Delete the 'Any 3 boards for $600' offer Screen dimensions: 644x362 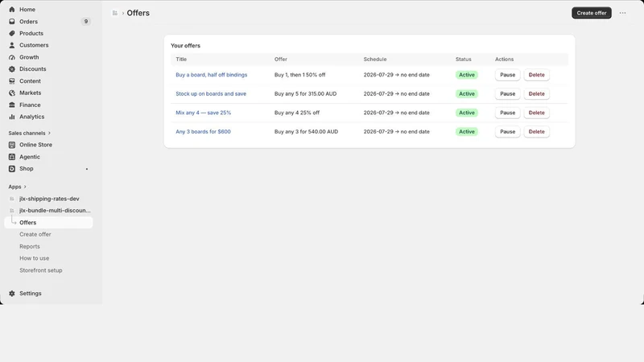[536, 131]
